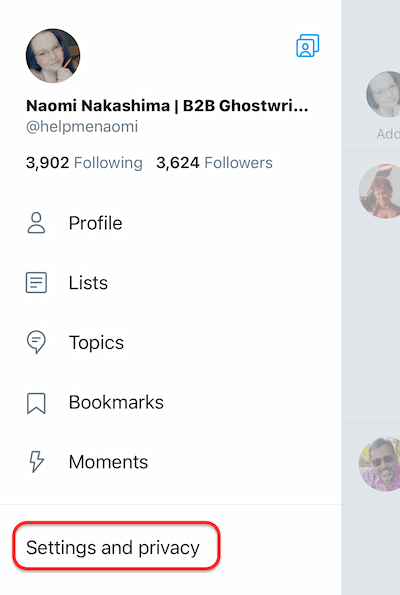Tap the Profile person icon

(36, 223)
